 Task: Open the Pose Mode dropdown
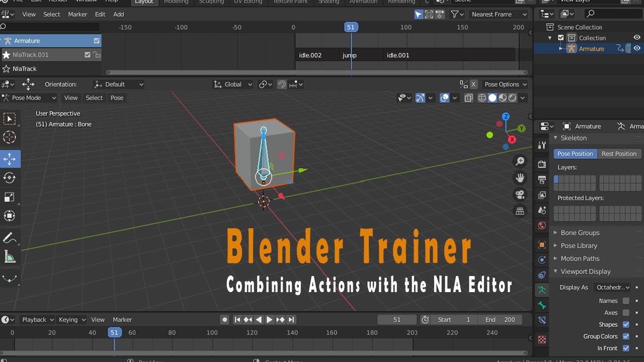(x=29, y=98)
